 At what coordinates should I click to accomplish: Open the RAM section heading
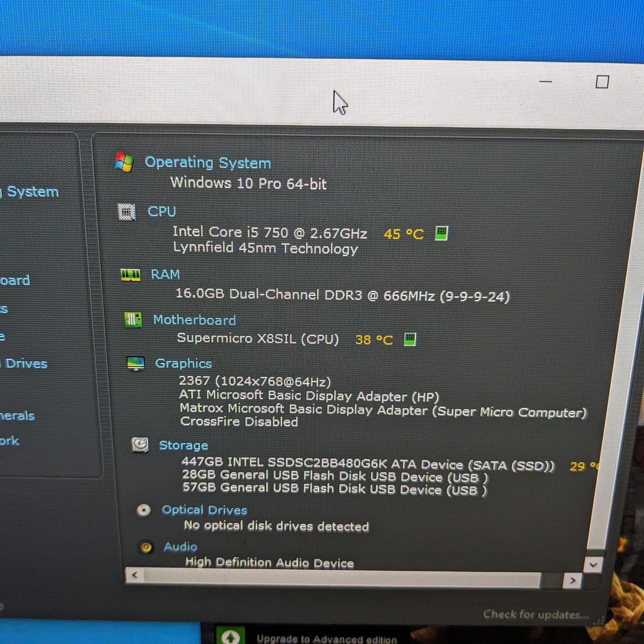pyautogui.click(x=165, y=274)
